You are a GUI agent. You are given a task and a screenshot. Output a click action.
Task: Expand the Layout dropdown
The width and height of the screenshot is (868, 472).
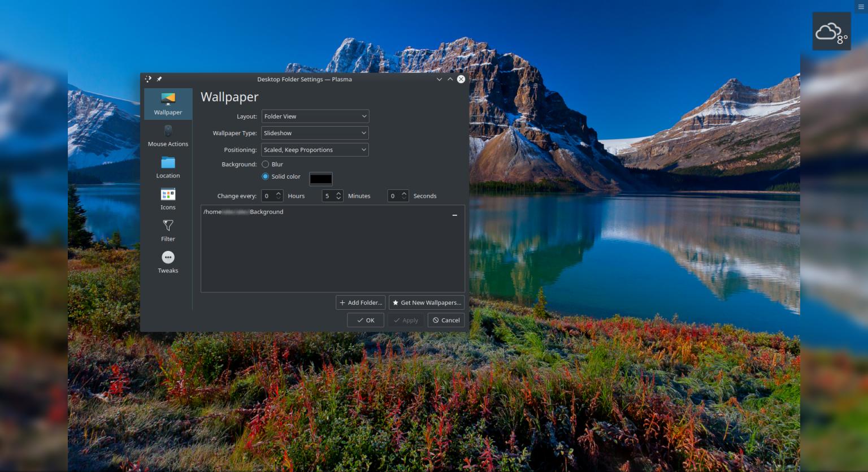click(x=315, y=116)
